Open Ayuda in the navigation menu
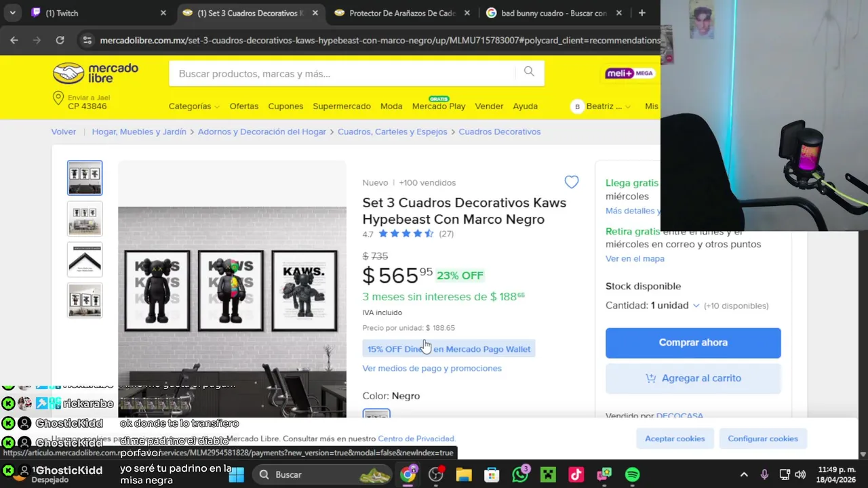The width and height of the screenshot is (868, 488). [526, 106]
